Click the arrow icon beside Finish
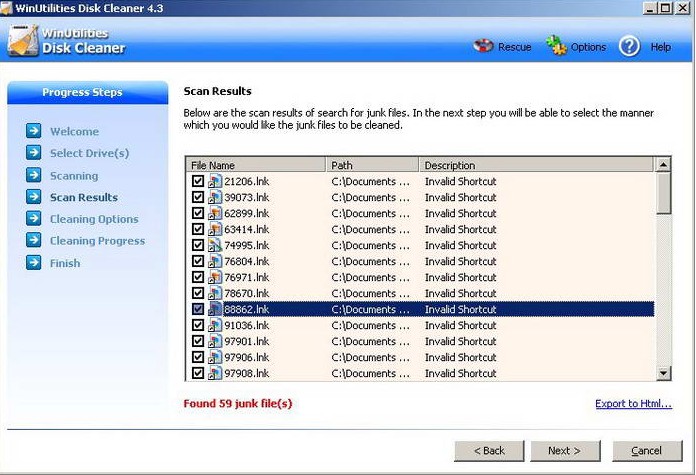Image resolution: width=696 pixels, height=475 pixels. (33, 262)
